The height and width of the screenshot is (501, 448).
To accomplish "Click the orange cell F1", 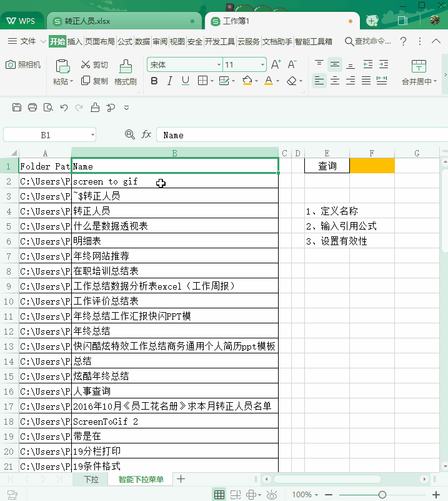I will pyautogui.click(x=372, y=166).
